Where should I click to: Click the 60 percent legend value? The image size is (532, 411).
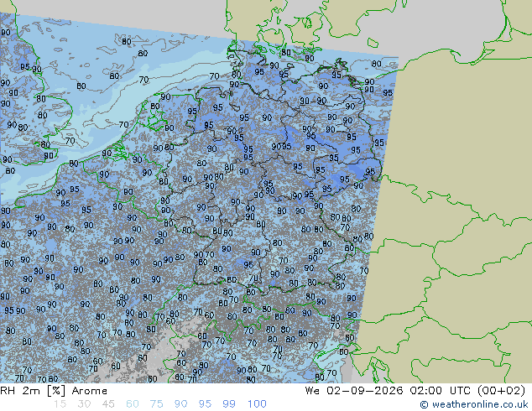(x=133, y=404)
